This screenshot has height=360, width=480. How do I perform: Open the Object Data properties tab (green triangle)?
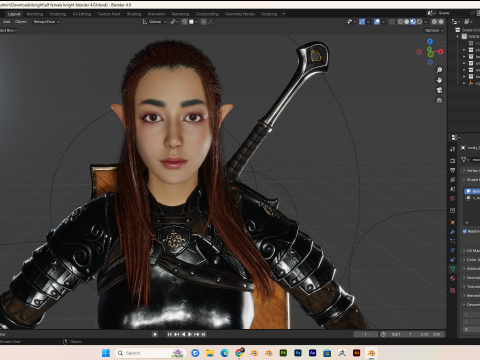[452, 269]
